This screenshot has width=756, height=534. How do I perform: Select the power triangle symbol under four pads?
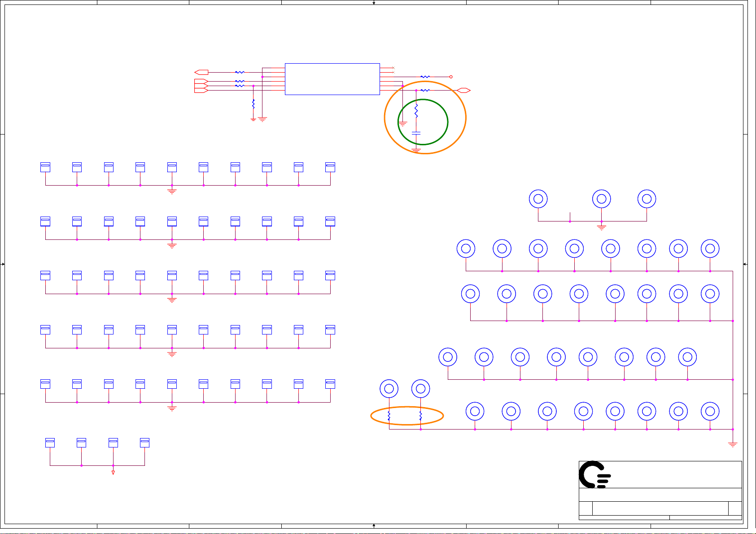coord(113,473)
